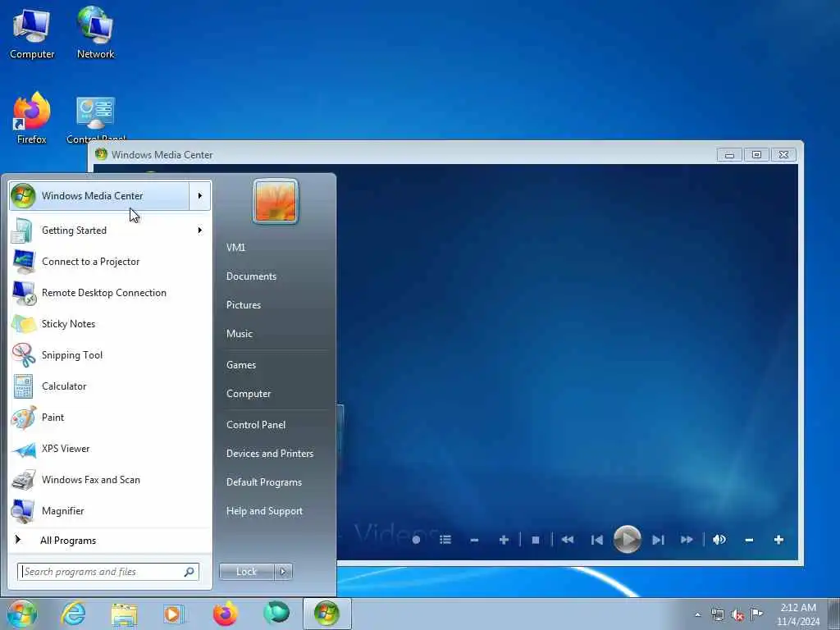Image resolution: width=840 pixels, height=630 pixels.
Task: Click the green round taskbar icon
Action: (x=276, y=614)
